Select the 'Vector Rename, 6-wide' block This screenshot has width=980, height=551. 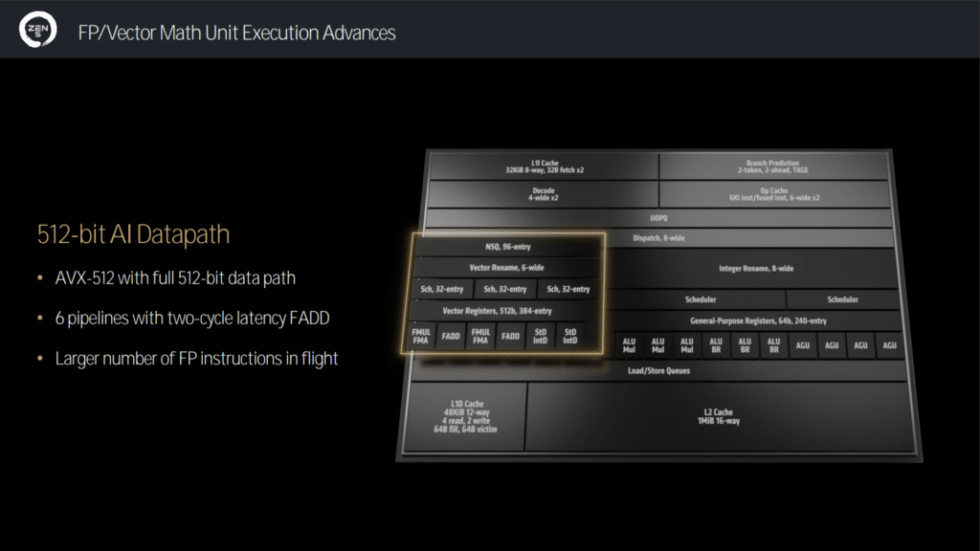[506, 268]
